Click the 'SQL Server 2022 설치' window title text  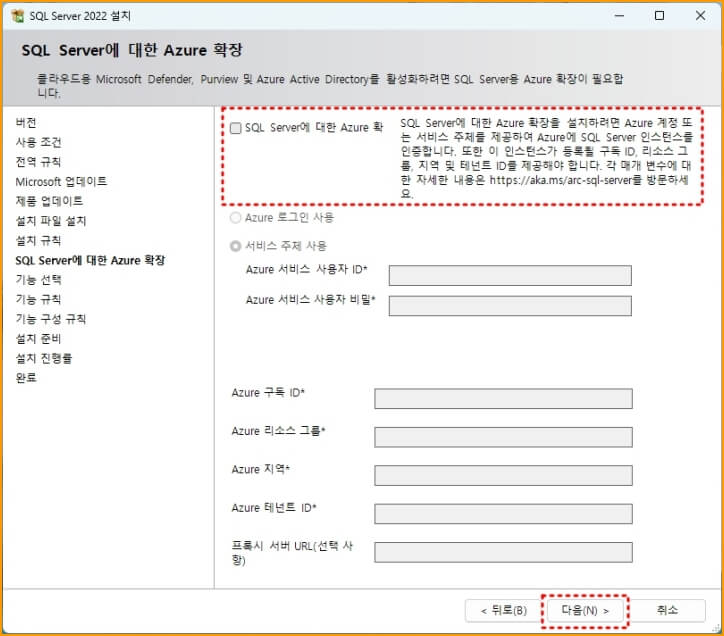point(80,16)
